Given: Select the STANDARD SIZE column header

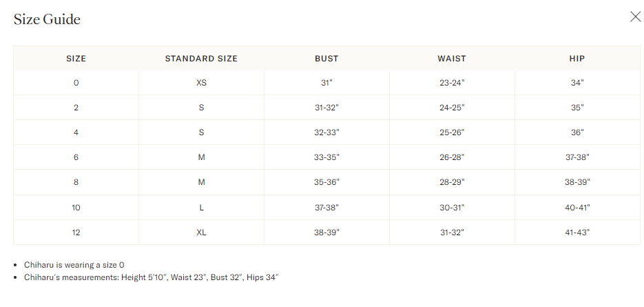Looking at the screenshot, I should pyautogui.click(x=201, y=59).
